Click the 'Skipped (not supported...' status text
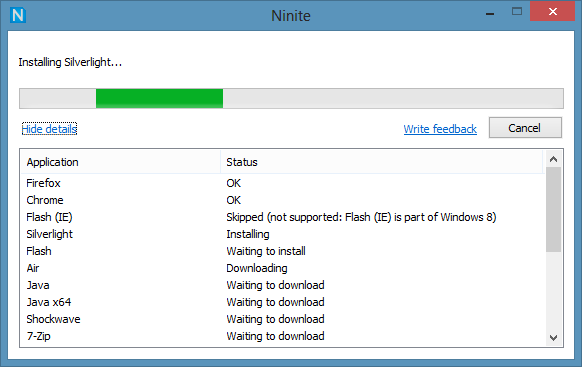Image resolution: width=582 pixels, height=367 pixels. point(361,217)
